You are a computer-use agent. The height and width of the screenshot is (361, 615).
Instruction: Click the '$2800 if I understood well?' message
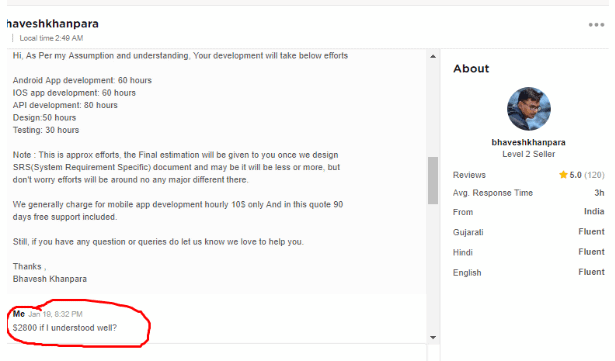tap(65, 328)
